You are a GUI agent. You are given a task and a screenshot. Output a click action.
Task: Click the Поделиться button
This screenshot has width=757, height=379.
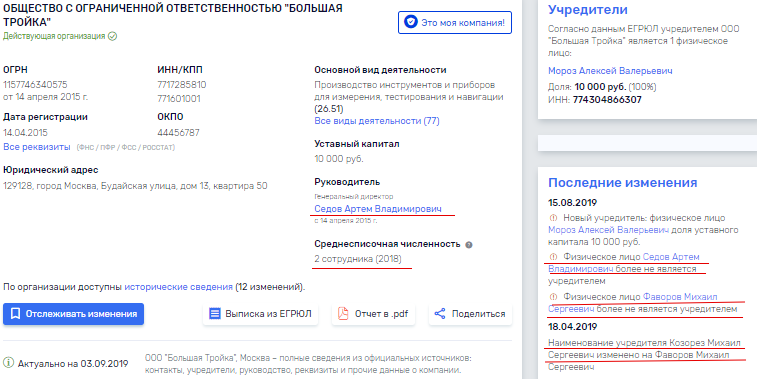click(x=471, y=314)
